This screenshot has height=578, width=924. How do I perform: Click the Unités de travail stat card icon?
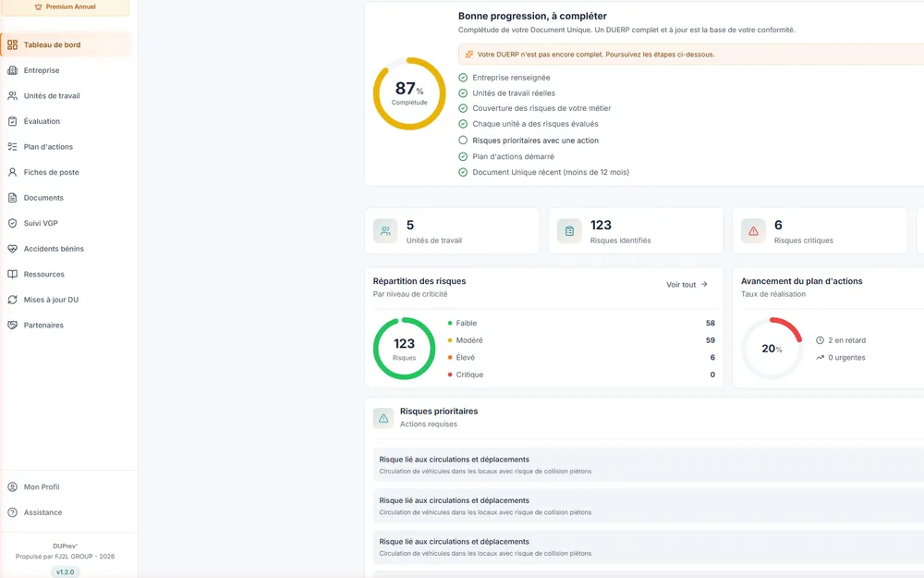(x=385, y=231)
